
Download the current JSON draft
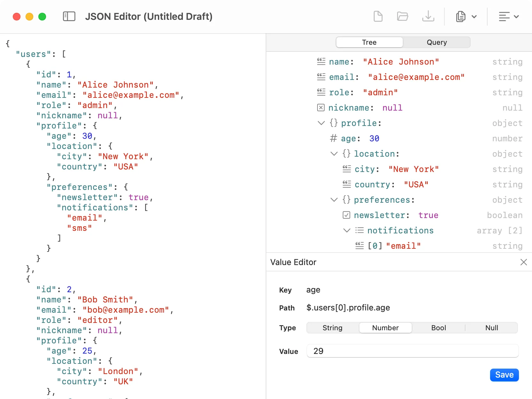(428, 16)
